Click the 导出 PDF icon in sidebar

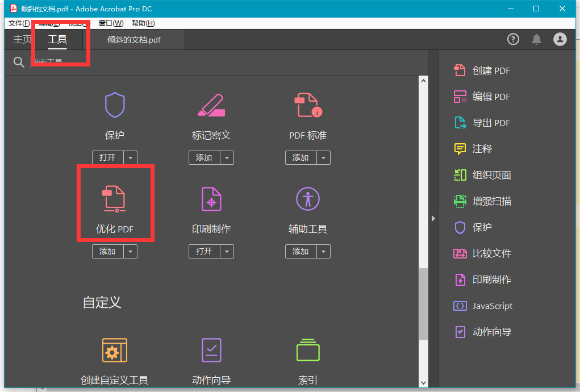coord(460,123)
